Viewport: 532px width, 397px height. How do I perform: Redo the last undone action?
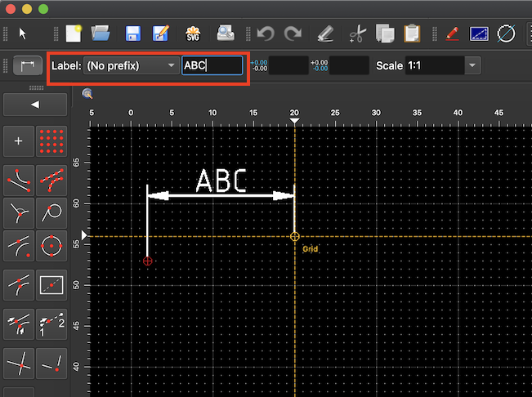[x=293, y=33]
